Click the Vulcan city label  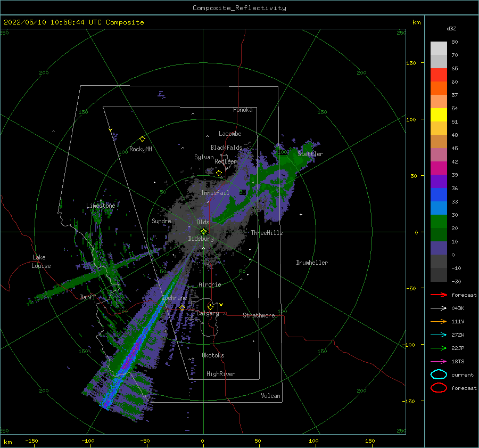(271, 396)
